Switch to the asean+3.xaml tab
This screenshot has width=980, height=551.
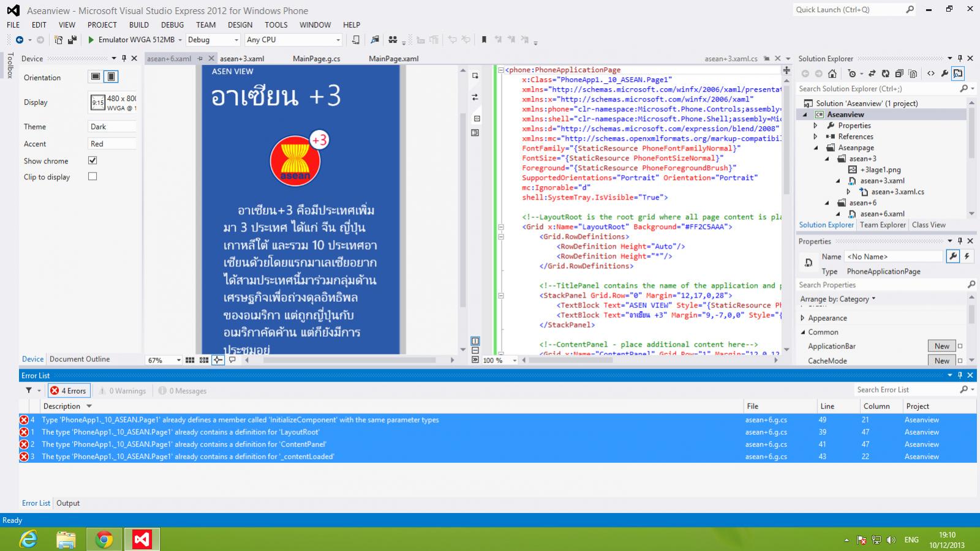[242, 59]
